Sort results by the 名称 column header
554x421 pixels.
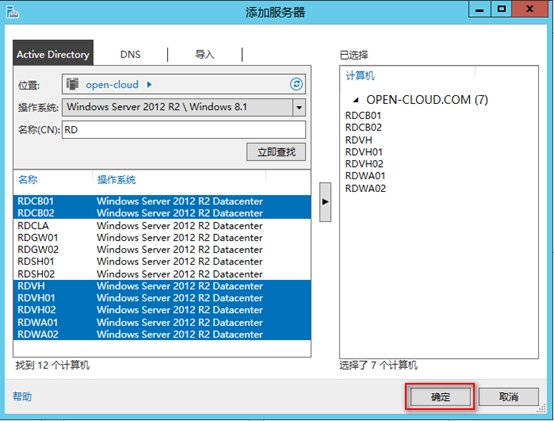pyautogui.click(x=28, y=180)
